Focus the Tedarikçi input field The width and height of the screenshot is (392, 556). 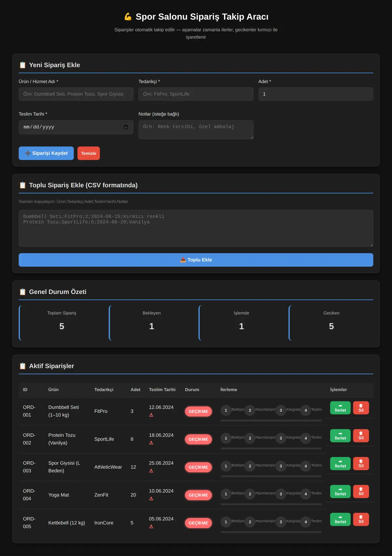(x=196, y=94)
